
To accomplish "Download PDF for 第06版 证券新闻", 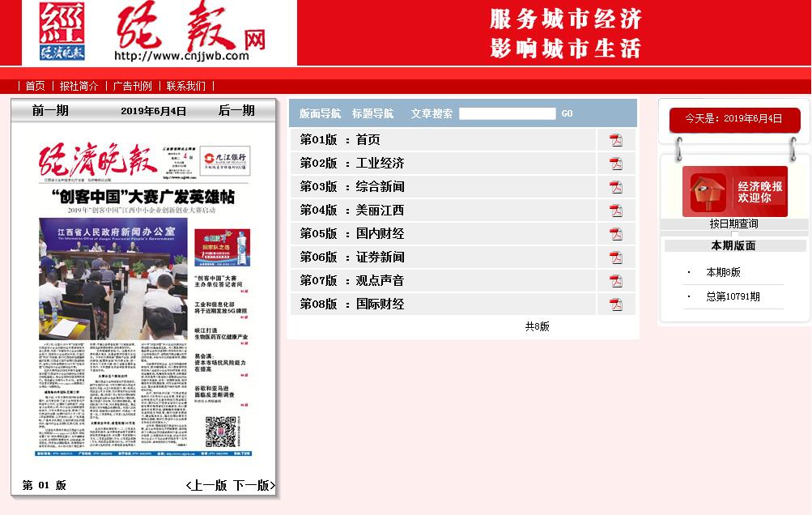I will tap(616, 257).
